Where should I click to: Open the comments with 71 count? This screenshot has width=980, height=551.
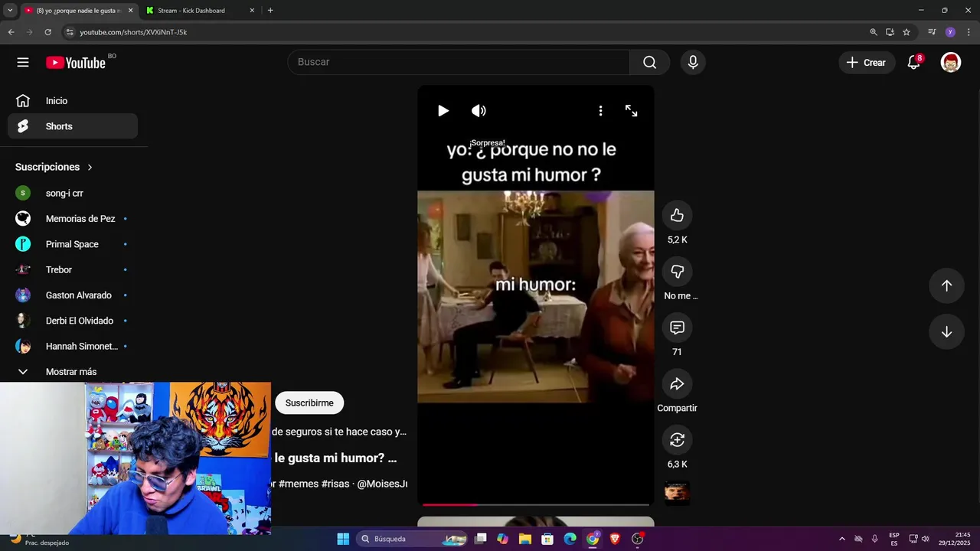point(677,328)
